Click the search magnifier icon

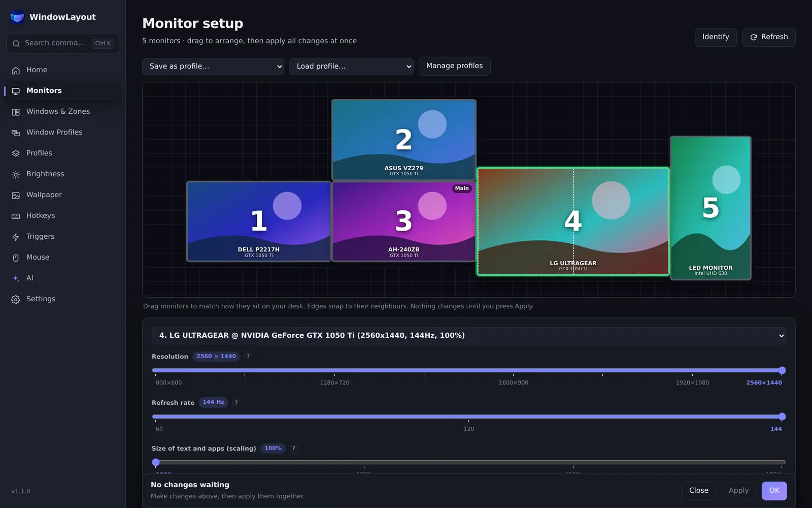(16, 44)
